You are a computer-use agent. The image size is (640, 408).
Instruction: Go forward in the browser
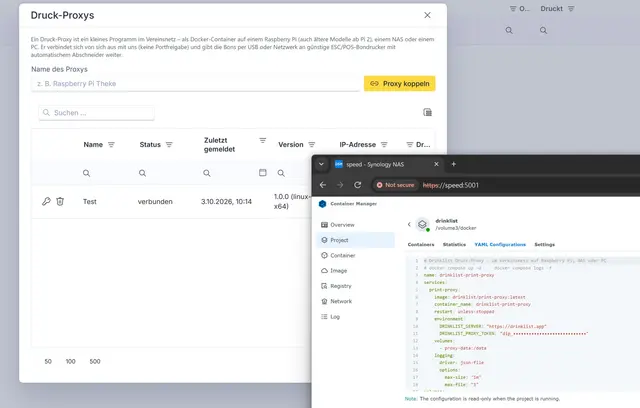click(x=340, y=185)
